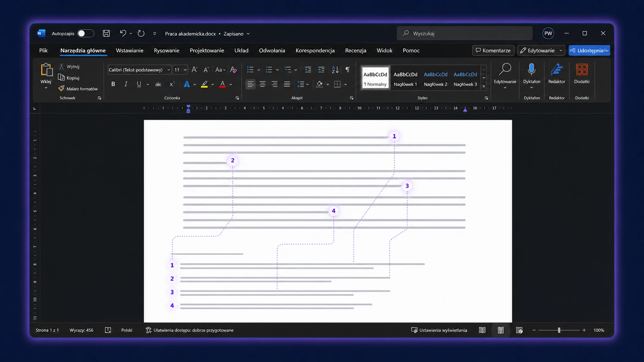The height and width of the screenshot is (362, 644).
Task: Switch to the Widok tab
Action: [384, 50]
